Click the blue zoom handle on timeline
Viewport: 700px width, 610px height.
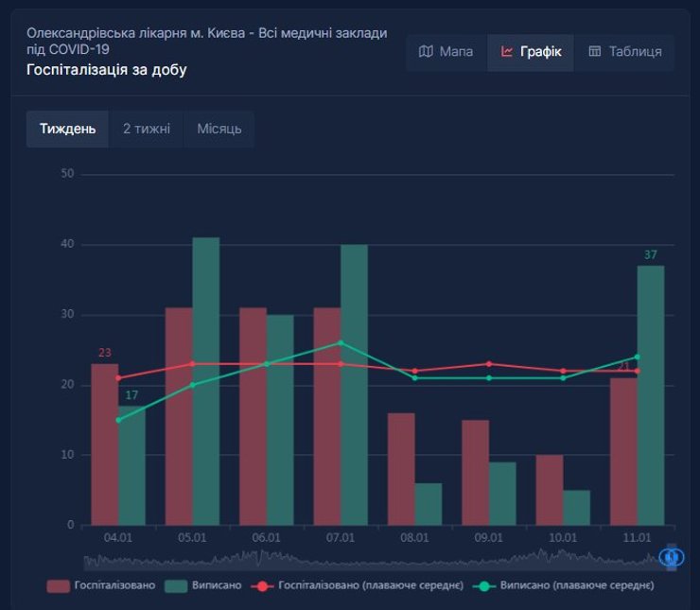click(672, 558)
